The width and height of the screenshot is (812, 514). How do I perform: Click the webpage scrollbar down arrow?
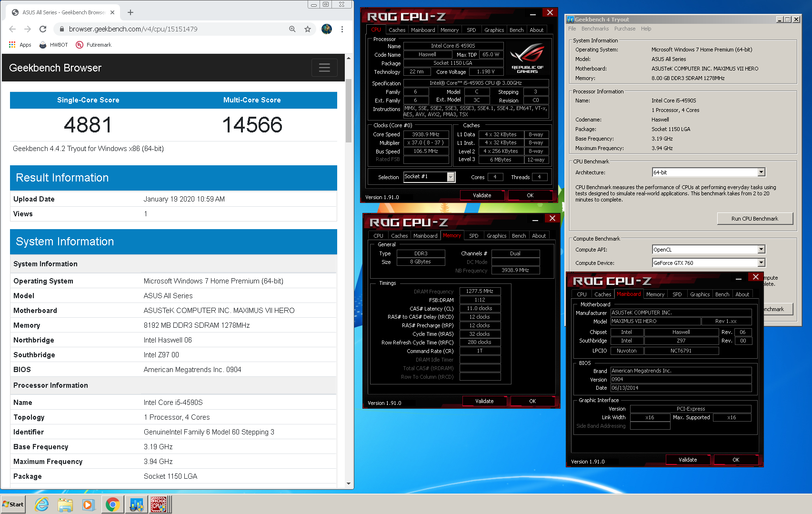[x=349, y=483]
